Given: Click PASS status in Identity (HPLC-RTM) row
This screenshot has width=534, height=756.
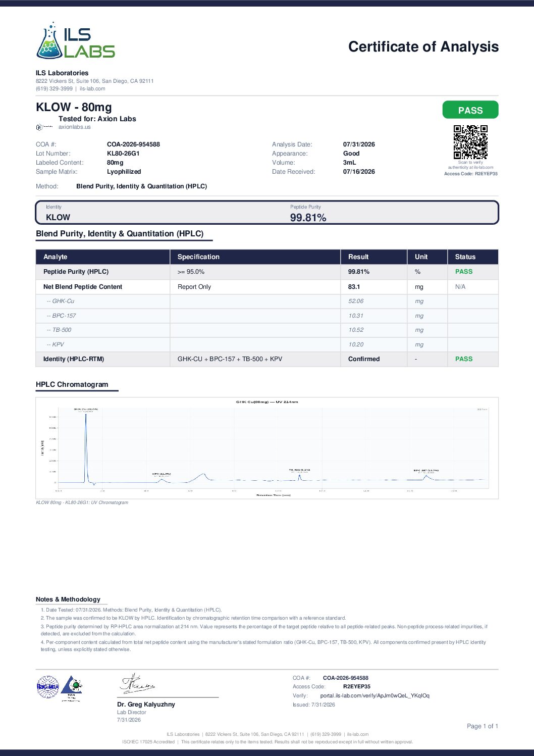Looking at the screenshot, I should click(x=464, y=359).
